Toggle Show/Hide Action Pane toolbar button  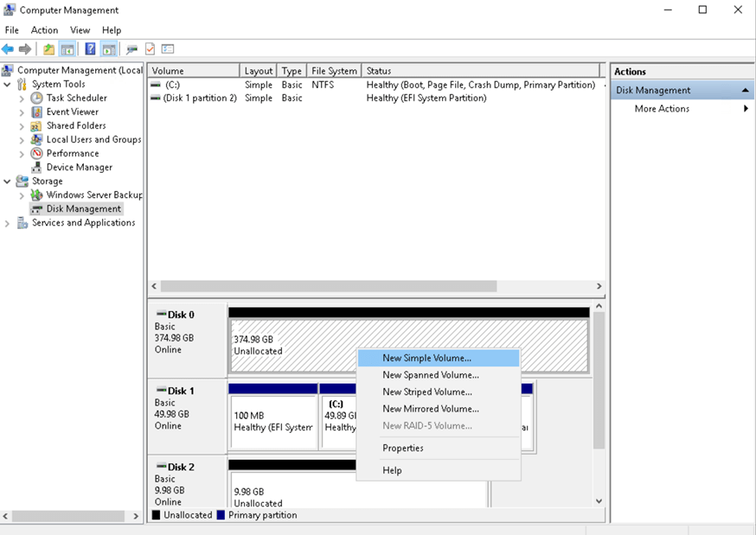point(108,49)
